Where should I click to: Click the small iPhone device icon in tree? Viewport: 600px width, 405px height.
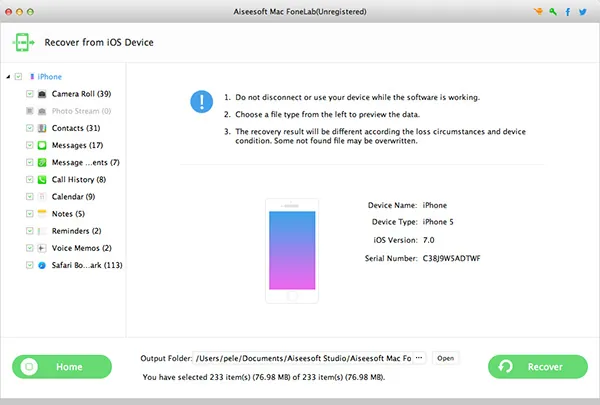click(32, 77)
